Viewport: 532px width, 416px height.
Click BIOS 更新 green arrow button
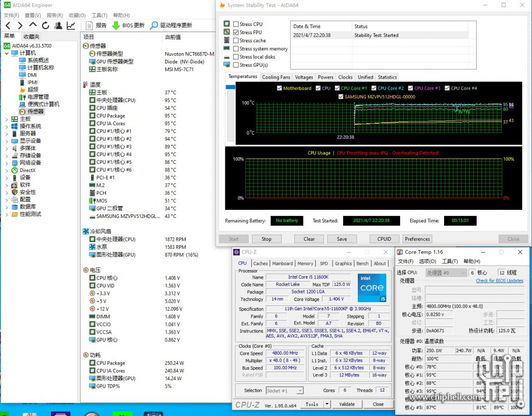[x=128, y=25]
